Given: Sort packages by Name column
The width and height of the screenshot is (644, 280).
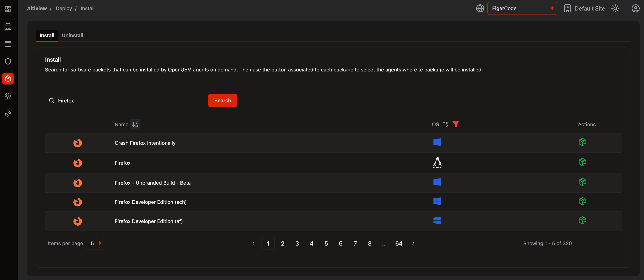Looking at the screenshot, I should pos(135,124).
